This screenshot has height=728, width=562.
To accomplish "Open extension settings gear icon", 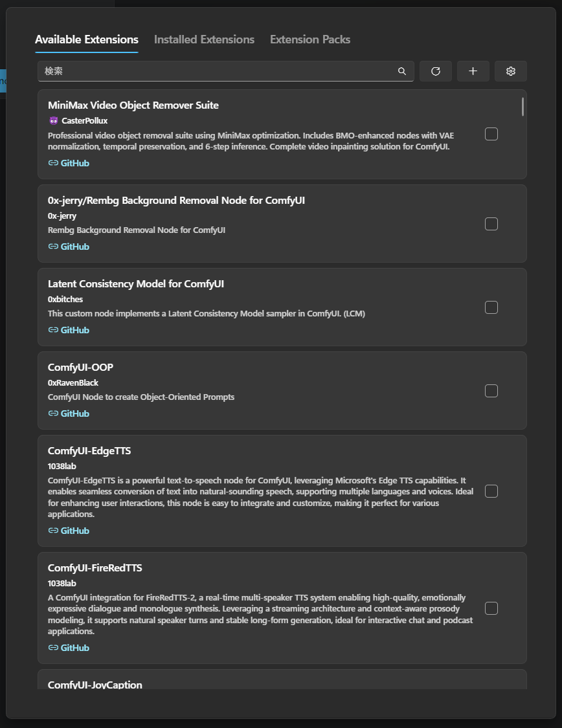I will click(x=511, y=71).
